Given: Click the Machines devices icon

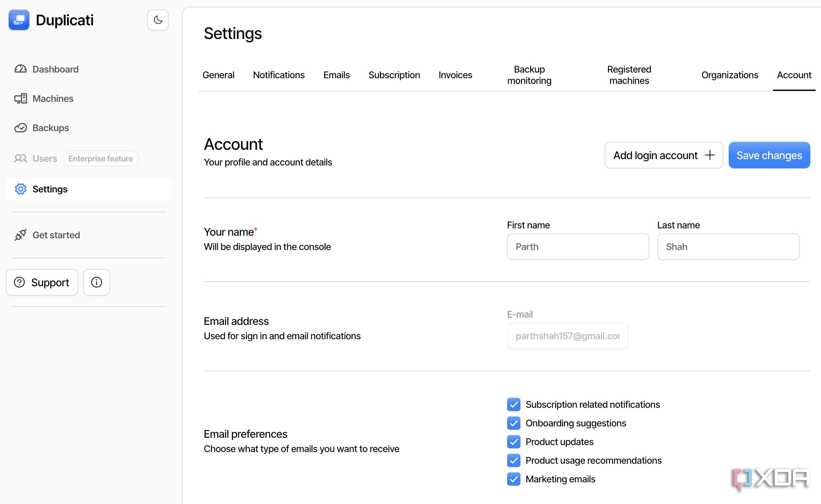Looking at the screenshot, I should (20, 98).
